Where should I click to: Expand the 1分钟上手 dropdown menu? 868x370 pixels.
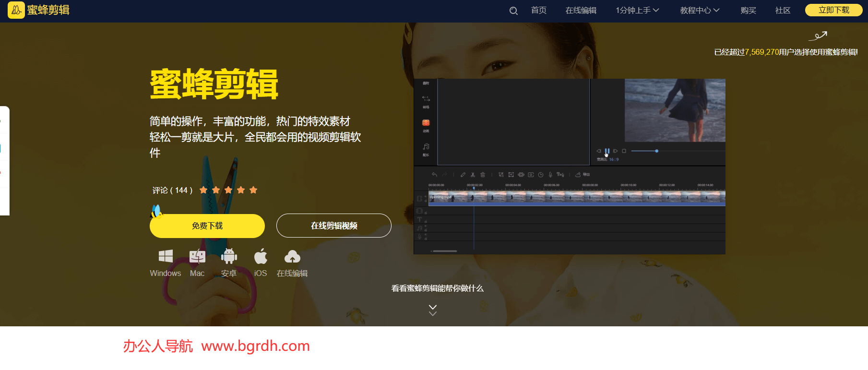pyautogui.click(x=637, y=10)
